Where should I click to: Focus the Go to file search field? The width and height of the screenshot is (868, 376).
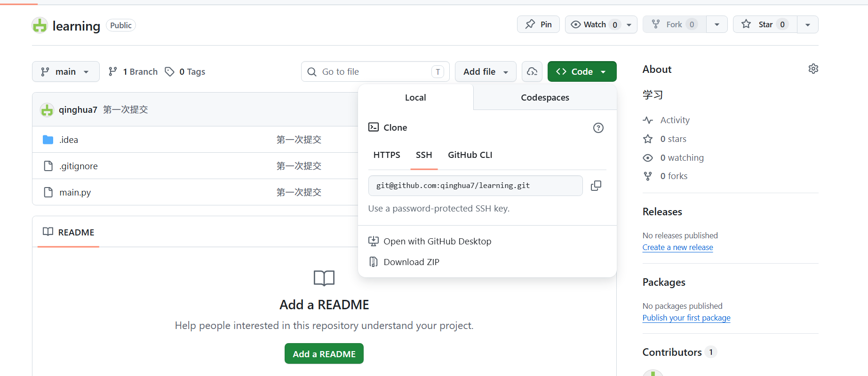375,71
